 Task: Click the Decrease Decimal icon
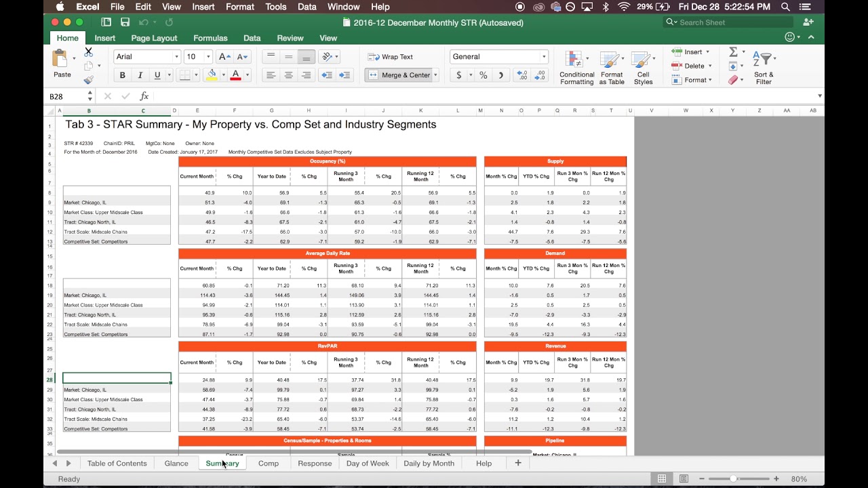[x=539, y=75]
